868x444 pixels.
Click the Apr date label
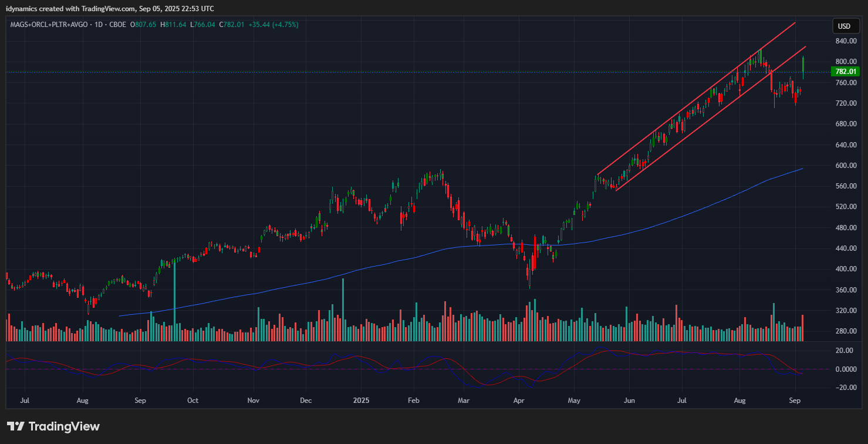point(519,401)
